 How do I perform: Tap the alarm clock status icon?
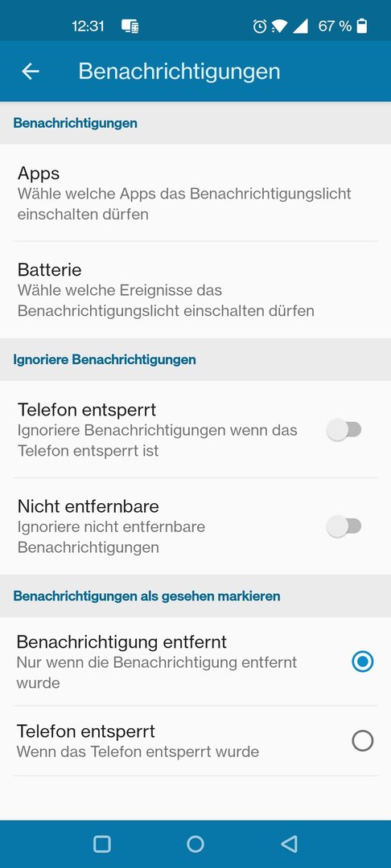click(x=259, y=26)
